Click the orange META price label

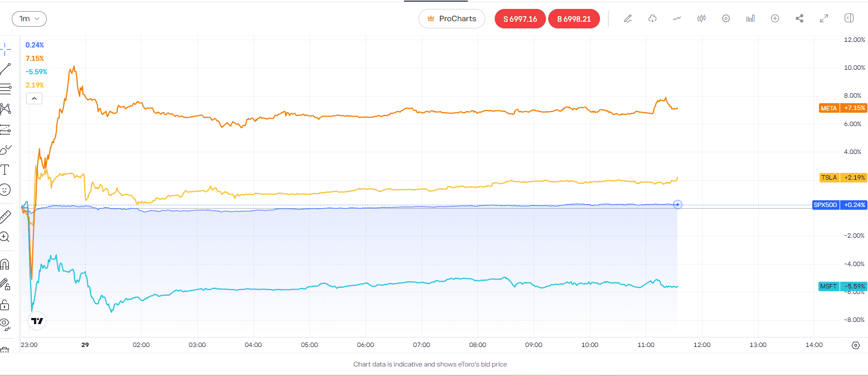click(842, 108)
